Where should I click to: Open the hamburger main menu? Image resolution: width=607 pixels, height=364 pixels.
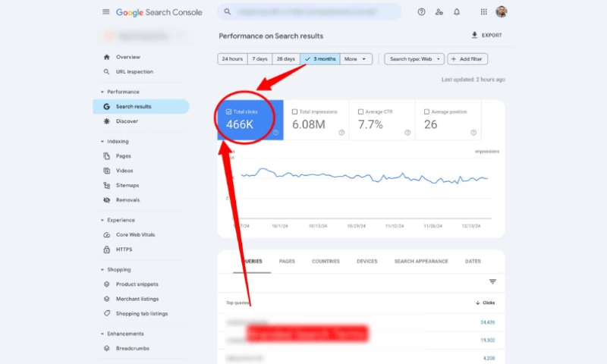click(x=105, y=12)
